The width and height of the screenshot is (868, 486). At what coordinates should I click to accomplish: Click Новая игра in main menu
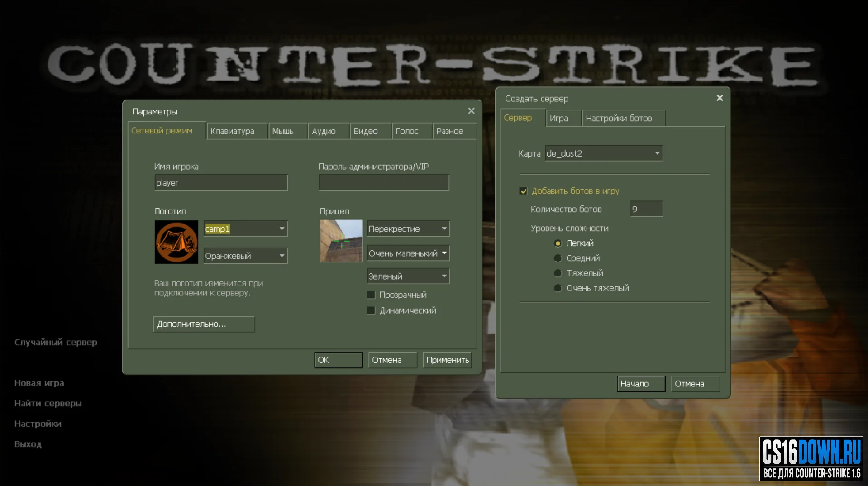[39, 383]
